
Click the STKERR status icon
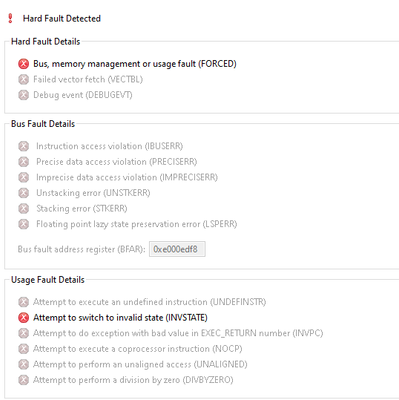click(23, 209)
